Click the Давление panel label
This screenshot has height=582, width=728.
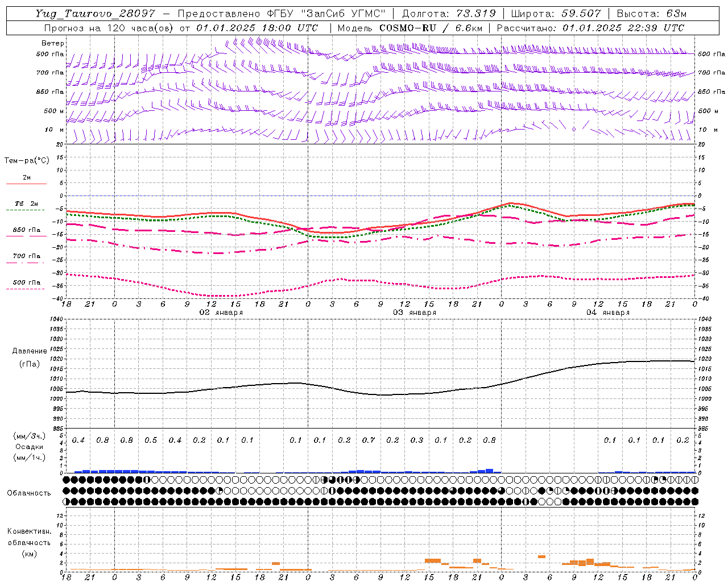point(30,351)
